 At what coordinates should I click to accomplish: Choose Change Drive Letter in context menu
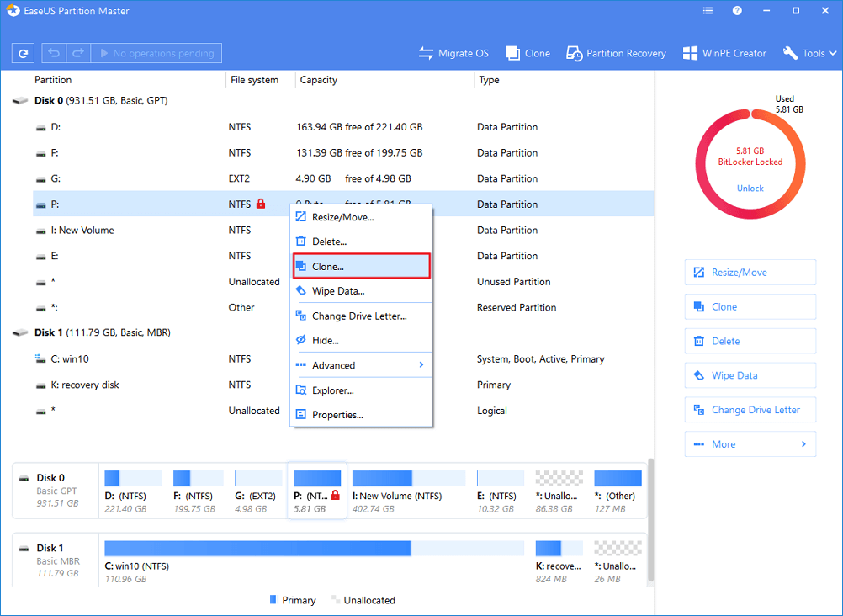[x=361, y=316]
